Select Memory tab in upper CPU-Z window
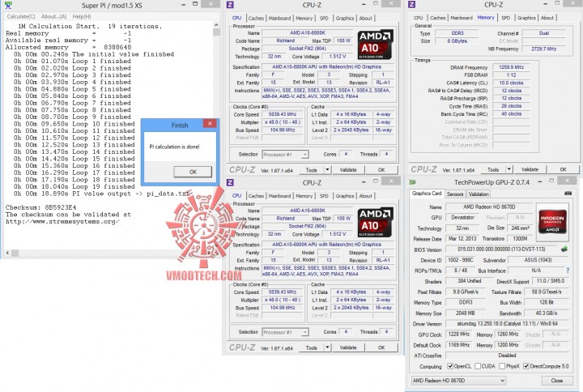 click(304, 19)
